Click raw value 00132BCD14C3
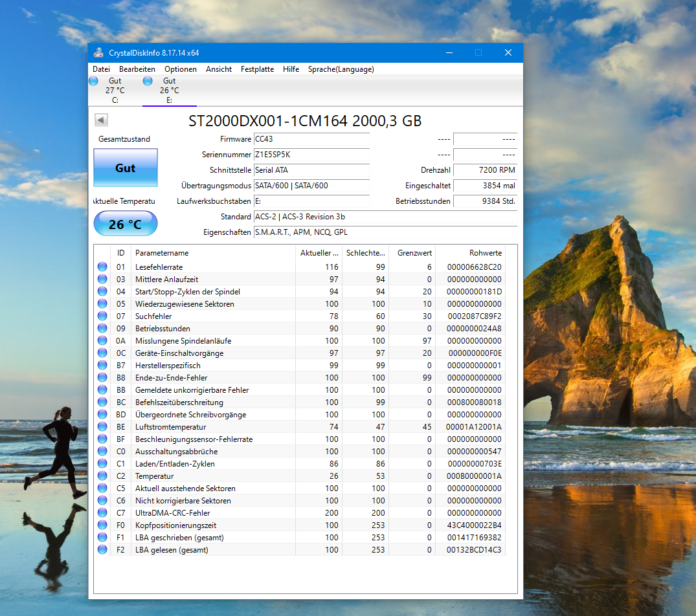Viewport: 696px width, 616px height. pos(474,550)
